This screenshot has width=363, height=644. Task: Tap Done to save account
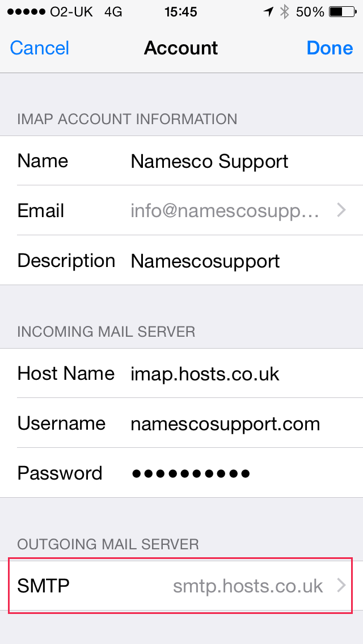click(x=330, y=48)
